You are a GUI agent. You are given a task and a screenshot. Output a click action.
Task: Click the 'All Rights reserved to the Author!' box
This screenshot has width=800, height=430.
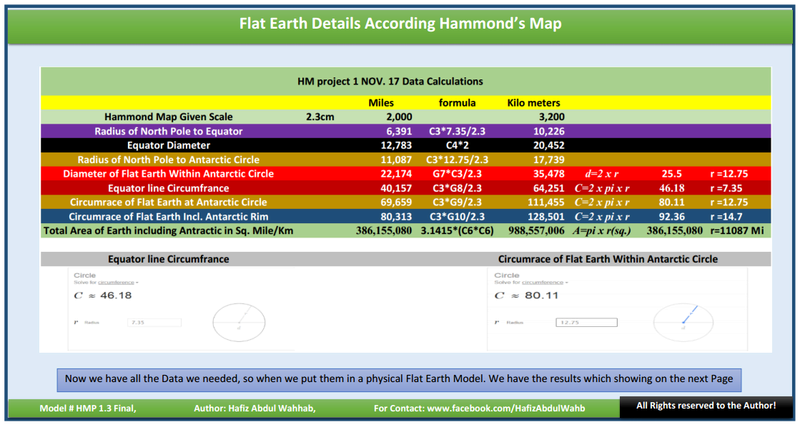[706, 406]
